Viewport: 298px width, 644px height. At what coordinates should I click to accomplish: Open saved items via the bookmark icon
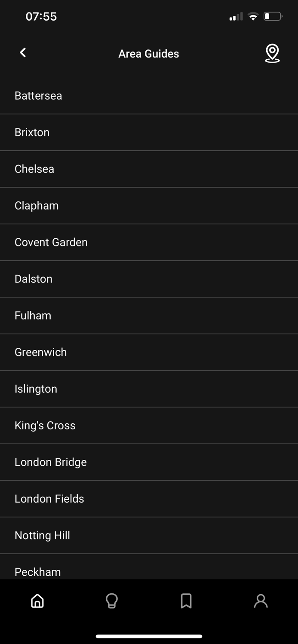(186, 601)
